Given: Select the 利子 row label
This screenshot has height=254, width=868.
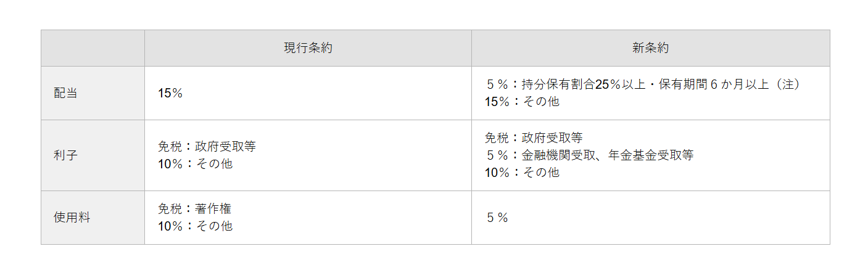Looking at the screenshot, I should [65, 155].
